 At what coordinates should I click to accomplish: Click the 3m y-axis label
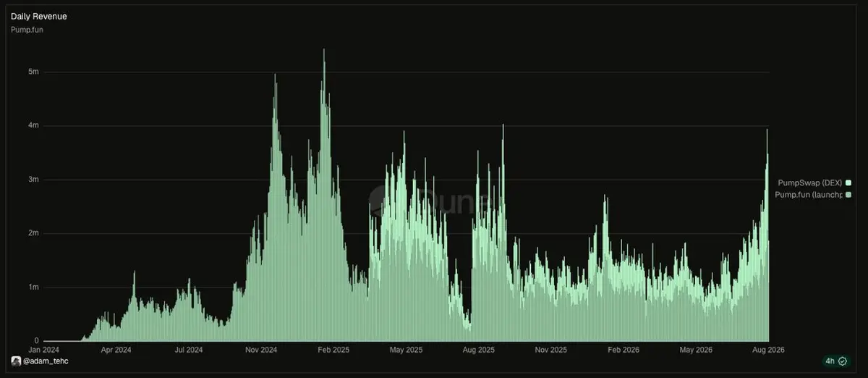click(33, 180)
